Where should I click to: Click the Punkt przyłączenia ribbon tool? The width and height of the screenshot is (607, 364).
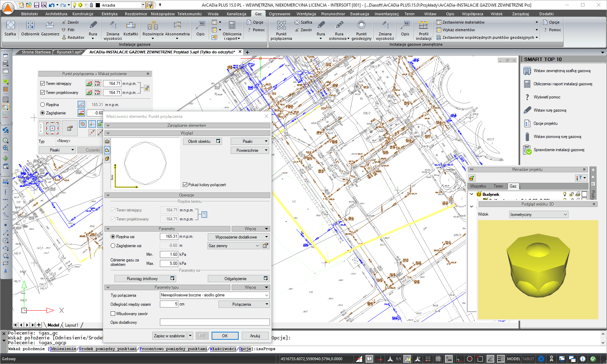tap(281, 30)
